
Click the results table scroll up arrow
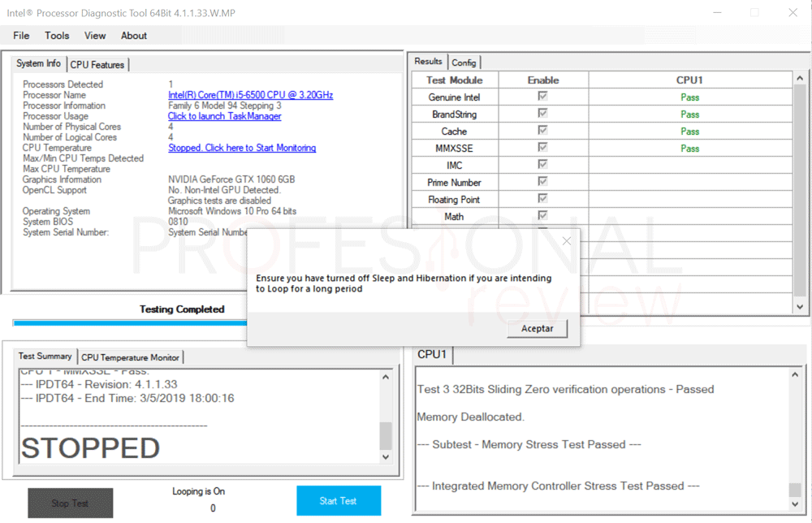point(800,78)
